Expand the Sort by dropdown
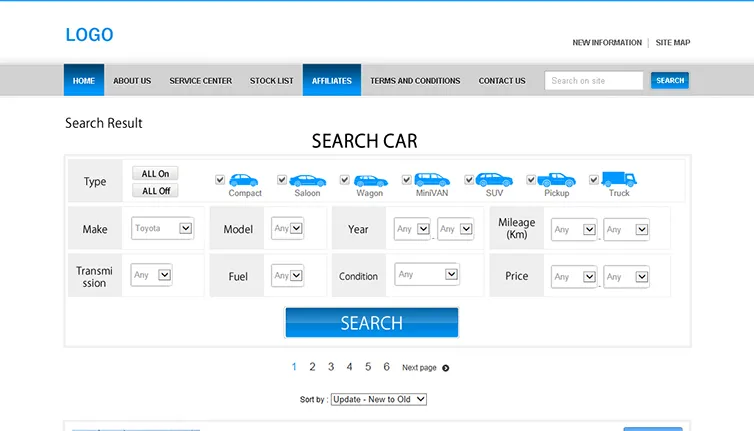 tap(378, 399)
